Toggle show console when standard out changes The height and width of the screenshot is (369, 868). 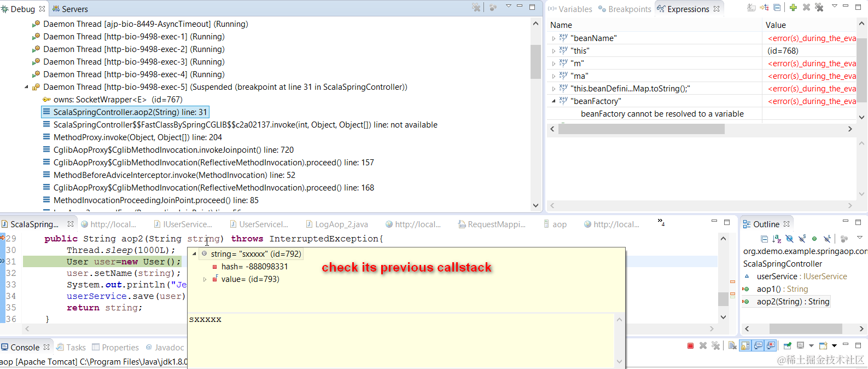(x=758, y=345)
